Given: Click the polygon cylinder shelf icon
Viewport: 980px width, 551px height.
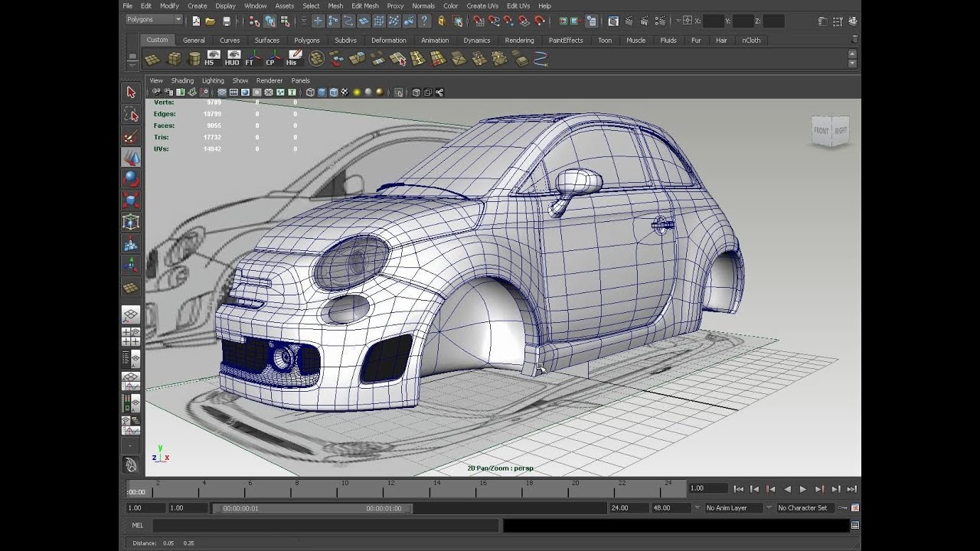Looking at the screenshot, I should [194, 58].
